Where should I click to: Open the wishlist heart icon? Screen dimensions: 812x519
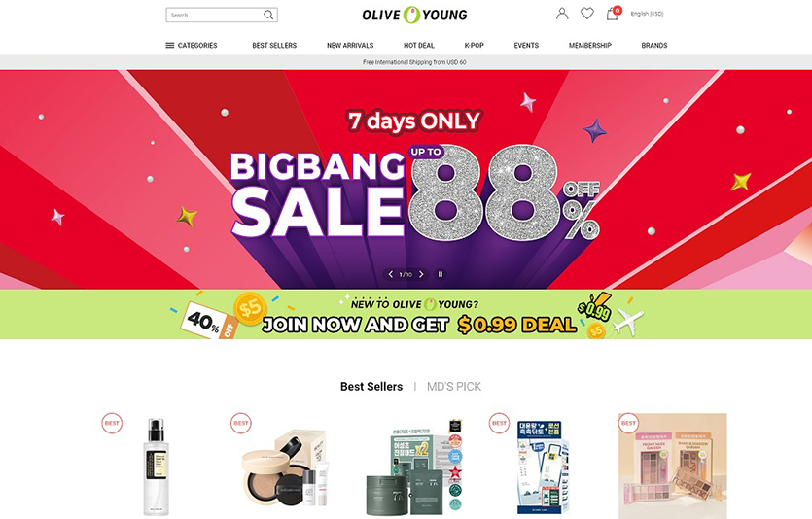(586, 14)
